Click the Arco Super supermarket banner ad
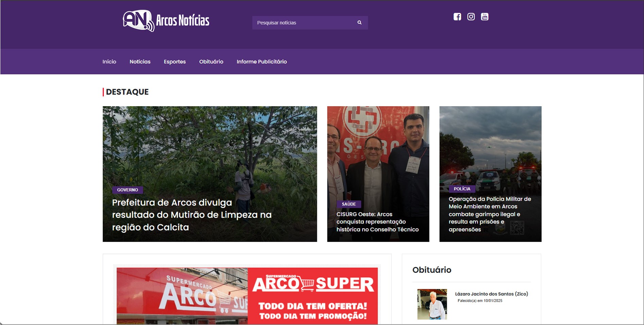Viewport: 644px width, 325px height. 247,295
